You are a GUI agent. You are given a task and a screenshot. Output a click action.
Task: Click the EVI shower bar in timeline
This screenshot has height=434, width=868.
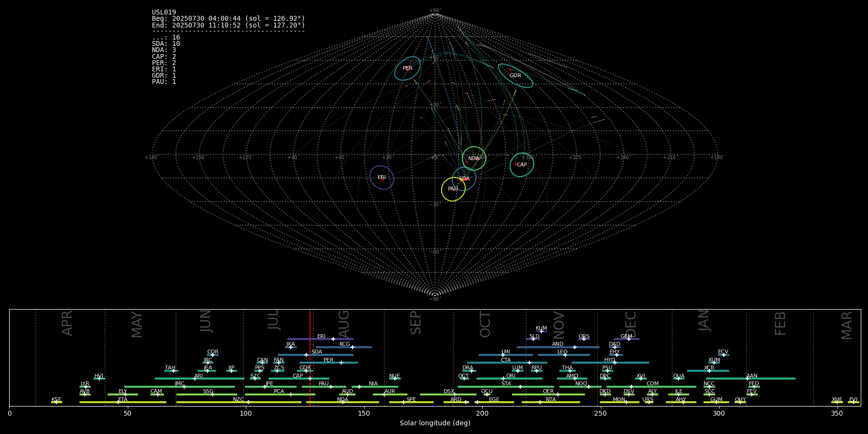[854, 402]
